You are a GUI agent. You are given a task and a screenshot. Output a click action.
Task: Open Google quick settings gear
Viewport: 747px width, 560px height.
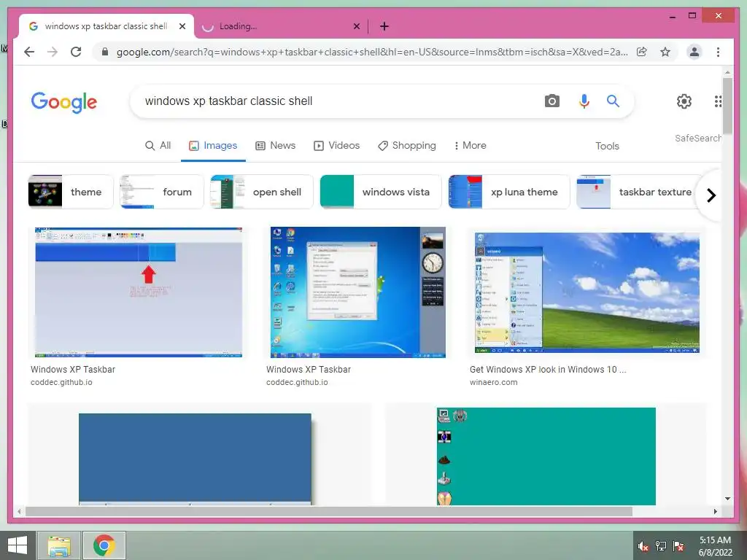tap(684, 101)
